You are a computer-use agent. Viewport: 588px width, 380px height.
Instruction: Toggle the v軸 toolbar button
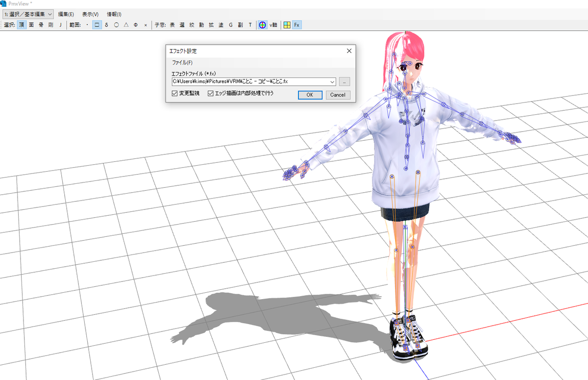point(273,25)
